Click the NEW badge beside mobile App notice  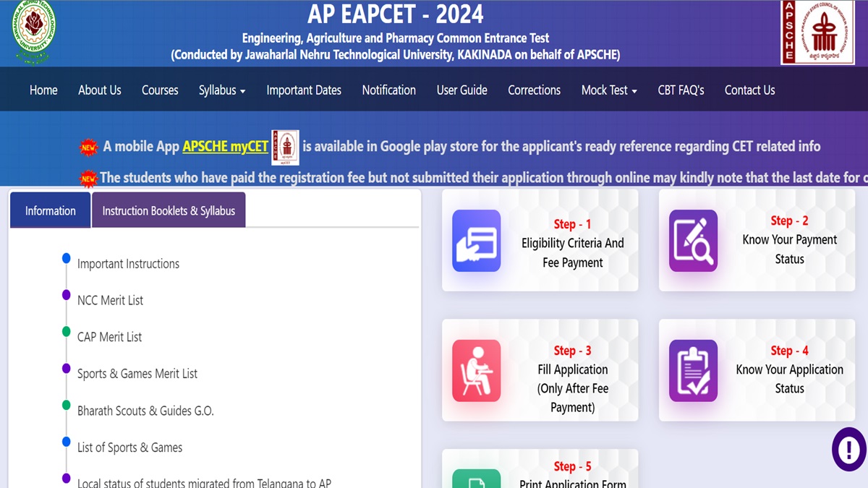tap(88, 147)
